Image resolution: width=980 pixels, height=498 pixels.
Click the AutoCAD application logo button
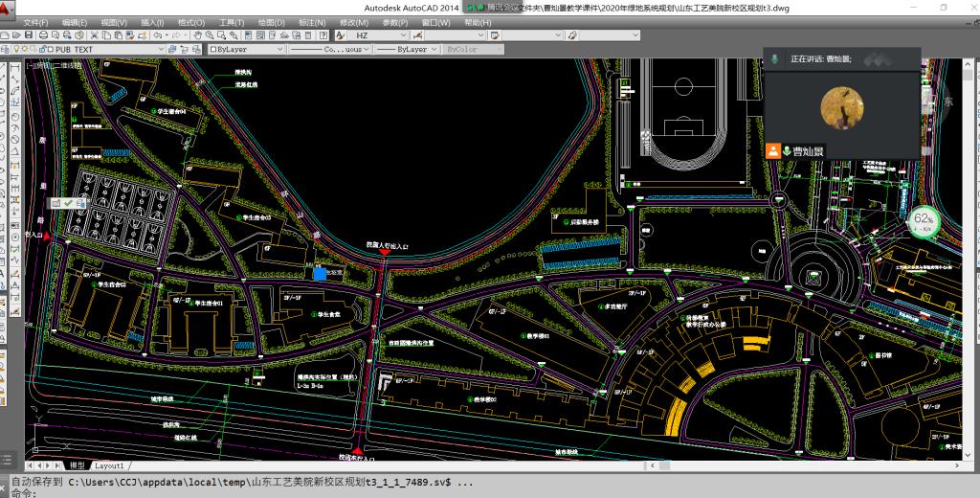[8, 7]
